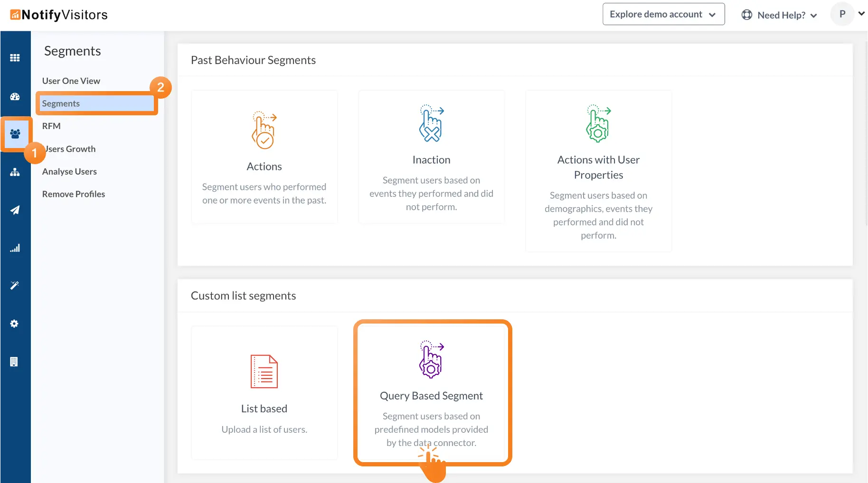Image resolution: width=868 pixels, height=483 pixels.
Task: Choose the Actions segment card
Action: pos(264,157)
